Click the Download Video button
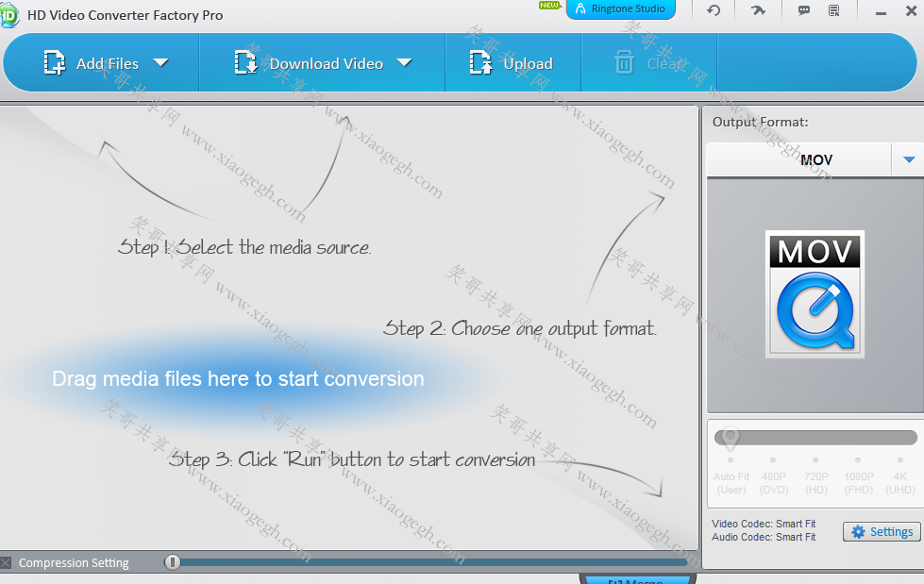 click(309, 63)
